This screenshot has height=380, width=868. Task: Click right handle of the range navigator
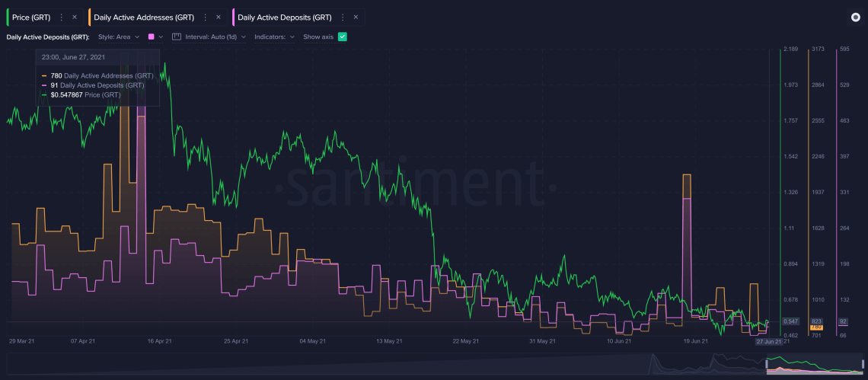click(864, 364)
